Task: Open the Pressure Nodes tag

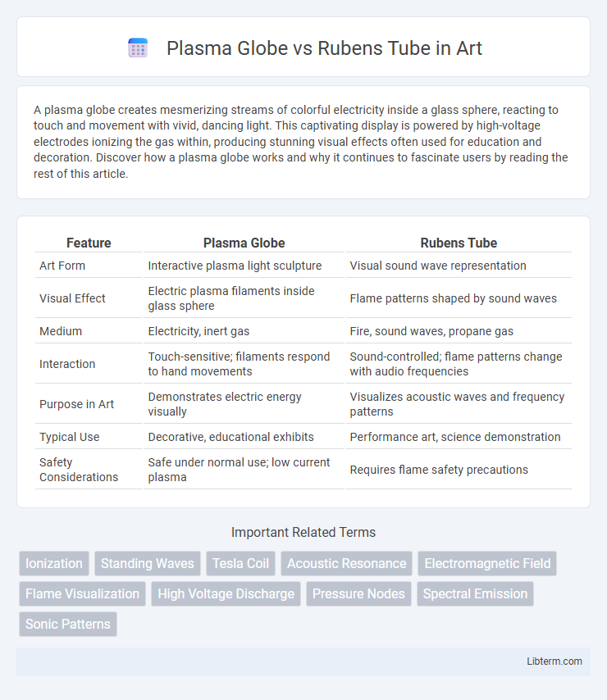Action: [x=358, y=593]
